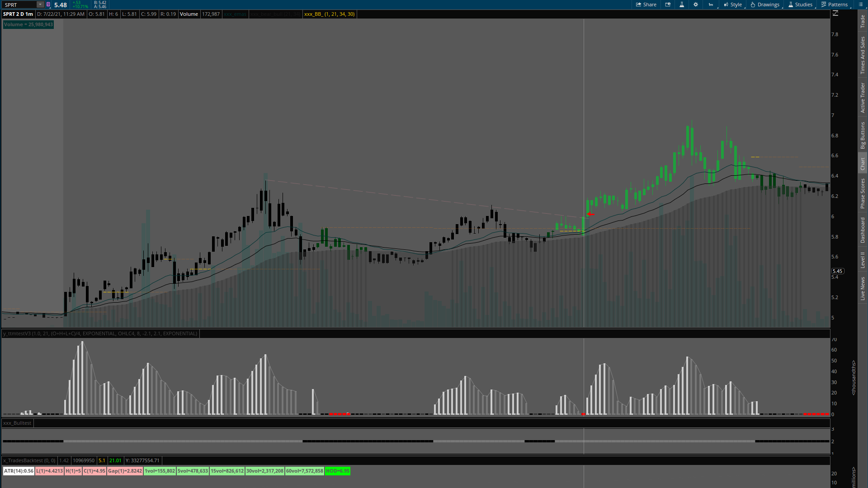Switch to the Times And Sales tab
This screenshot has height=488, width=868.
[x=863, y=56]
